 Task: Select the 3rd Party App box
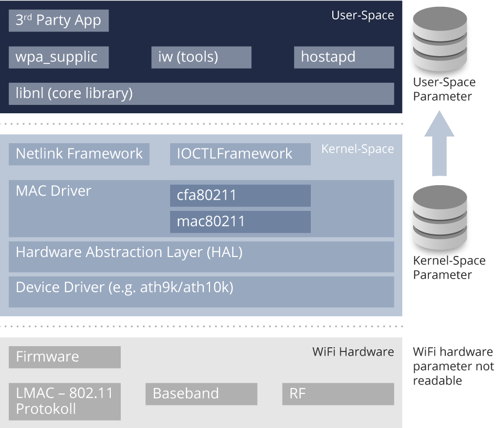58,20
